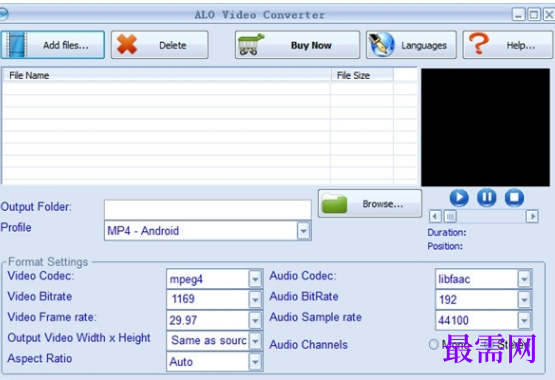Expand the Video Frame rate 29.97 dropdown

[x=255, y=321]
